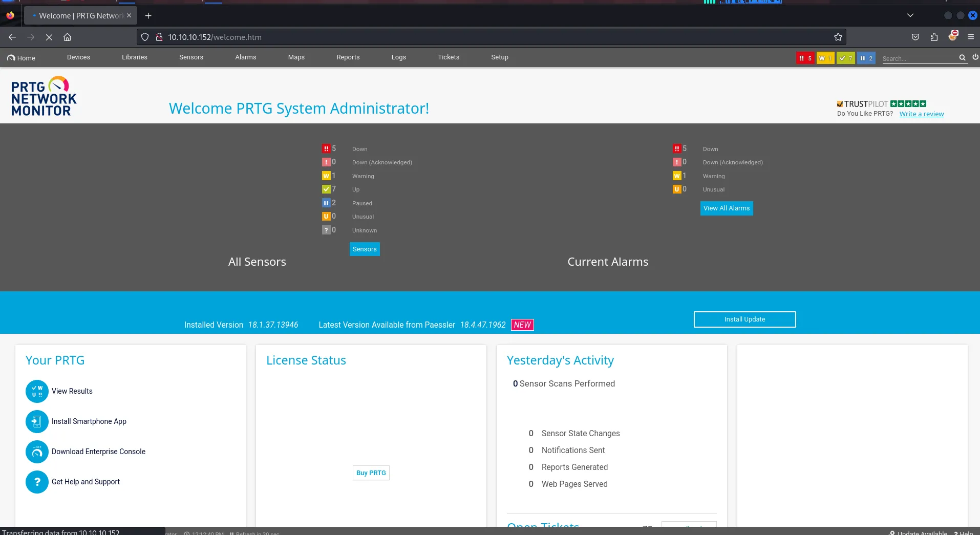The image size is (980, 535).
Task: Click Down status icon under All Sensors
Action: pos(326,148)
